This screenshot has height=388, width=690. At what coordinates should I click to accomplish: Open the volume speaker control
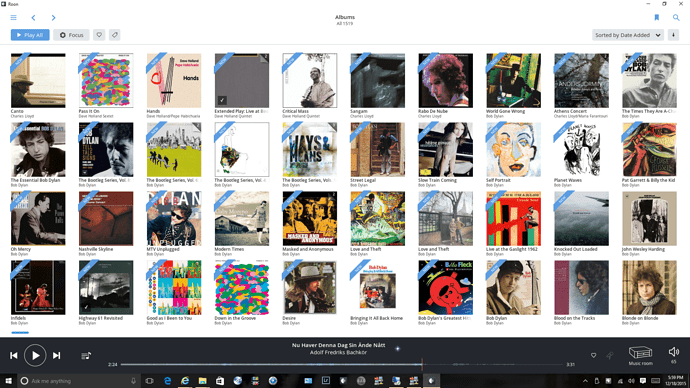click(674, 351)
